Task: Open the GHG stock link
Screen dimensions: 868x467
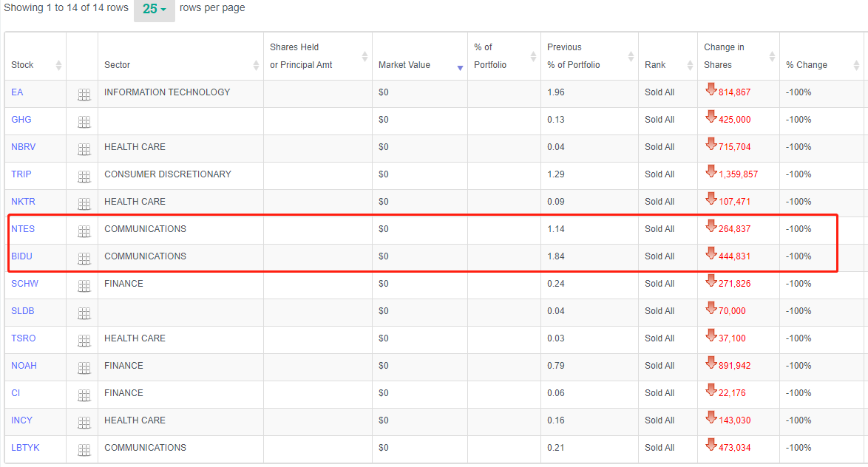Action: click(x=21, y=120)
